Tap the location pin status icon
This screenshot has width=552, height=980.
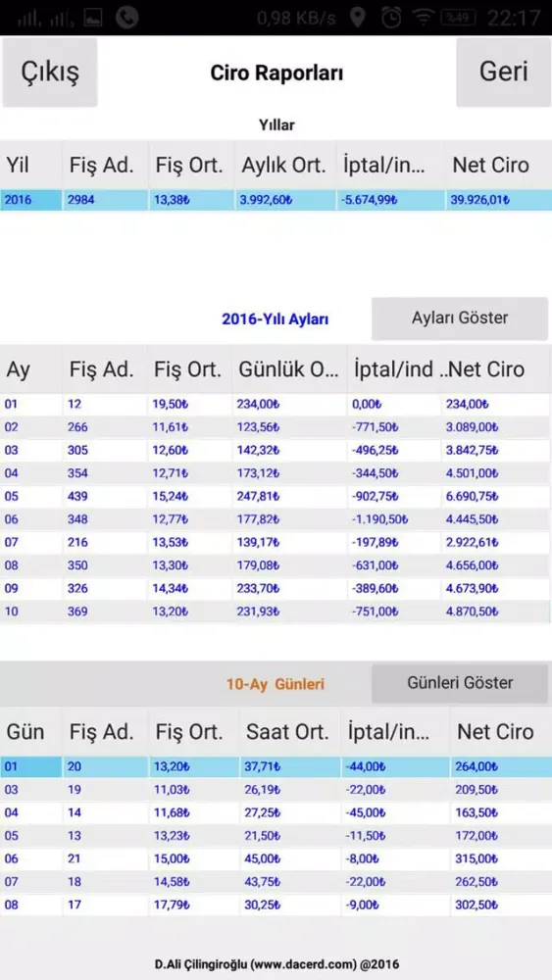tap(358, 18)
